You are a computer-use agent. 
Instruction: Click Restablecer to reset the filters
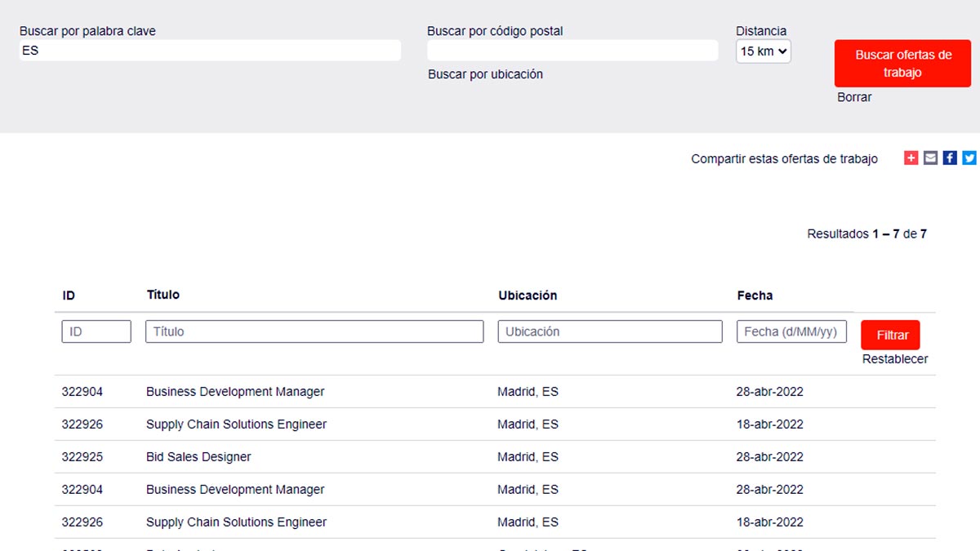pyautogui.click(x=895, y=359)
